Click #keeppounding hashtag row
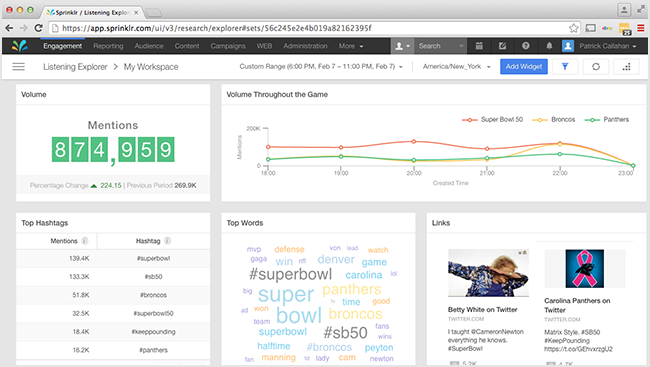The width and height of the screenshot is (650, 367). pos(113,332)
